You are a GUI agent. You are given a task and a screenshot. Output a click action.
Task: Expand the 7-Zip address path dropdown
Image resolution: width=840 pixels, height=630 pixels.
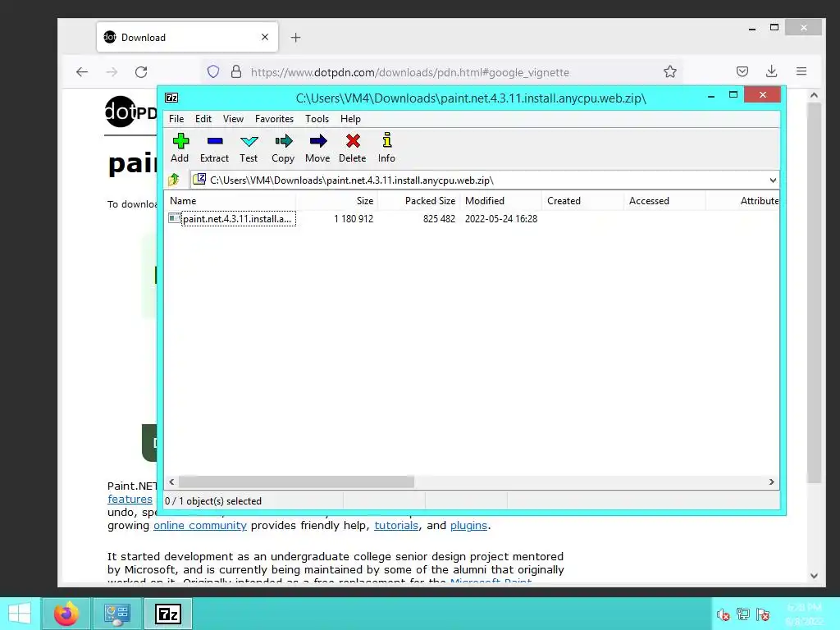point(773,180)
